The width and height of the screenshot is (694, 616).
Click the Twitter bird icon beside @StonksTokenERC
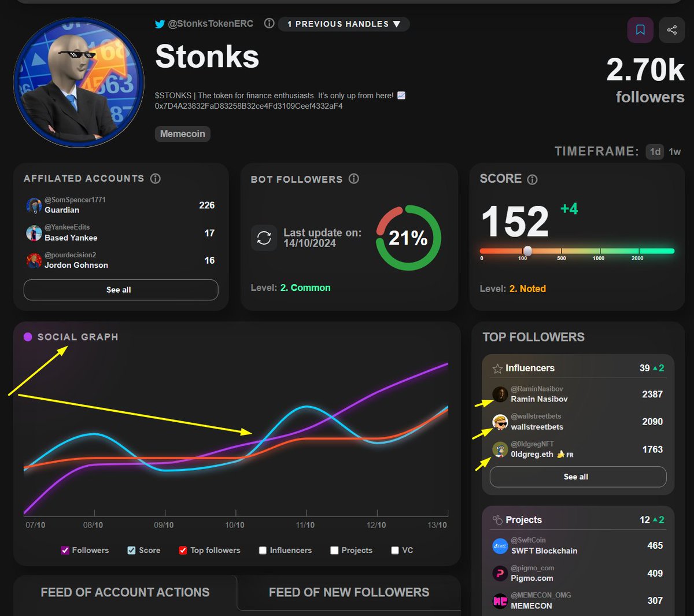pos(160,24)
